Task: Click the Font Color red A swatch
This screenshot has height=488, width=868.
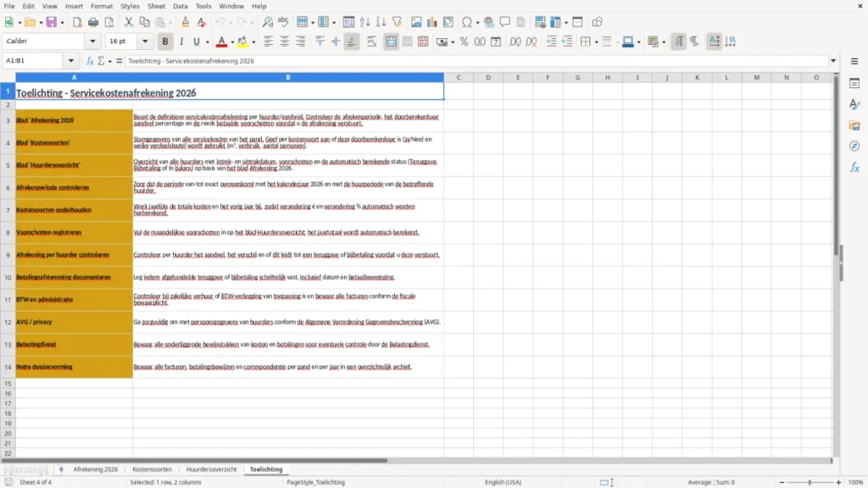Action: (221, 42)
